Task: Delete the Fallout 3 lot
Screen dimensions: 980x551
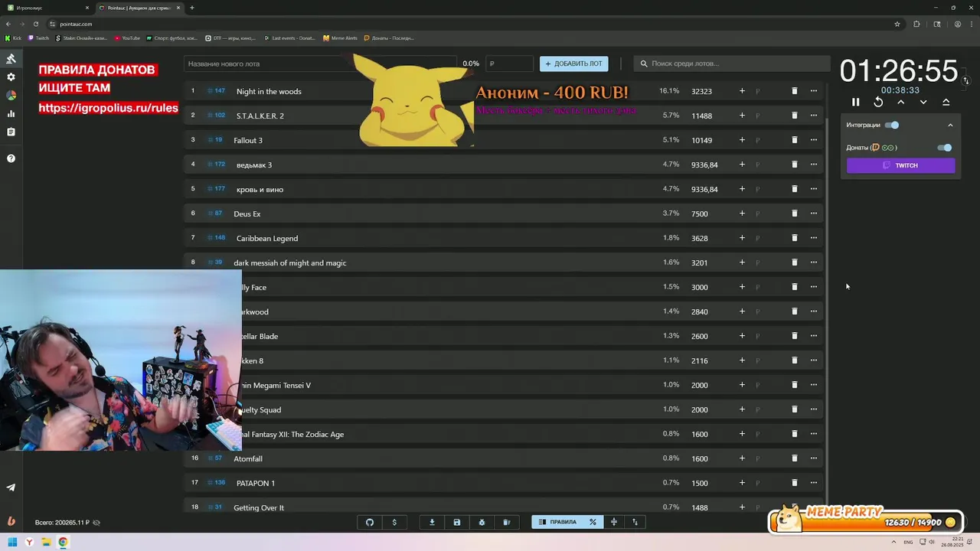Action: tap(794, 140)
